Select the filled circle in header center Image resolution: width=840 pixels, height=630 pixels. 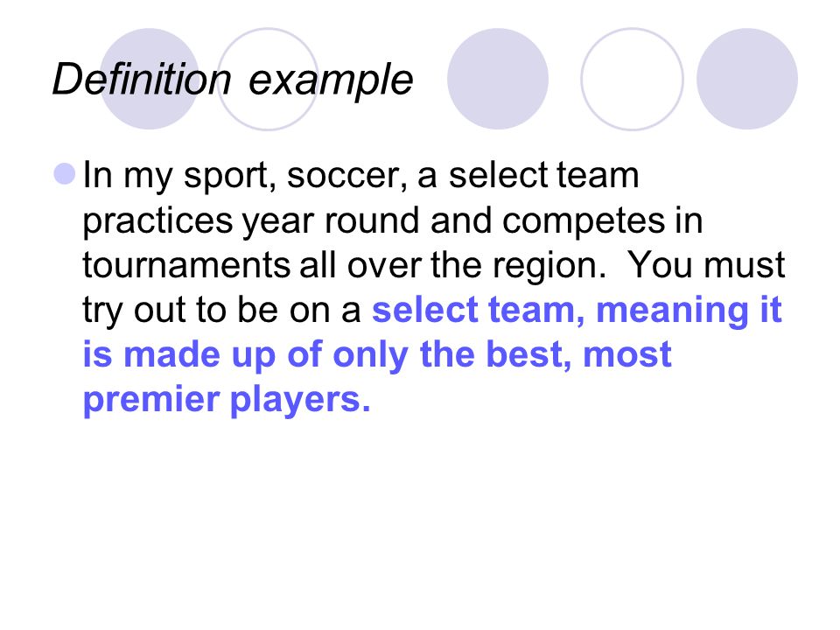[498, 79]
